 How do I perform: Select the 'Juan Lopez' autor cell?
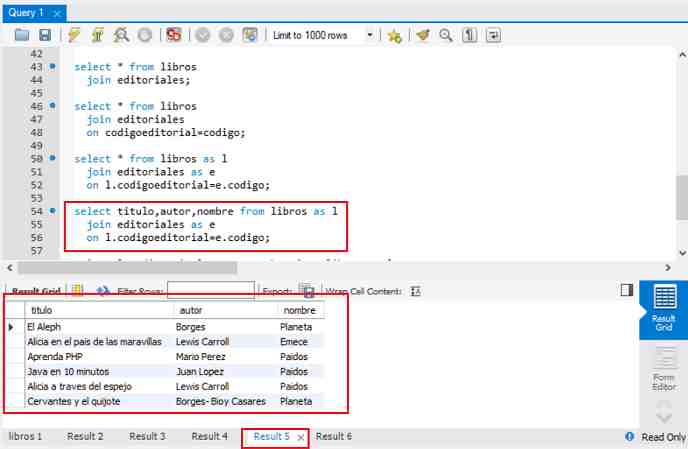(x=226, y=372)
